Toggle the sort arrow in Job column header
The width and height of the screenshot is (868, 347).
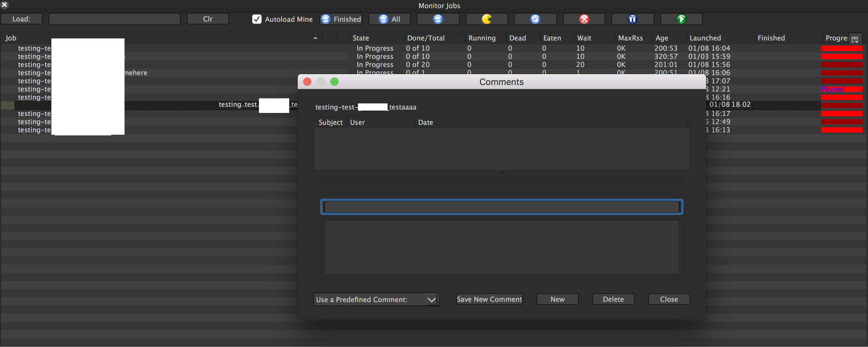315,38
